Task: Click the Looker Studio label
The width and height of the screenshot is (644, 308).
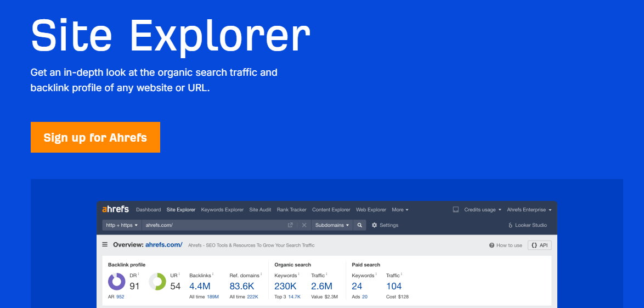Action: pyautogui.click(x=531, y=225)
